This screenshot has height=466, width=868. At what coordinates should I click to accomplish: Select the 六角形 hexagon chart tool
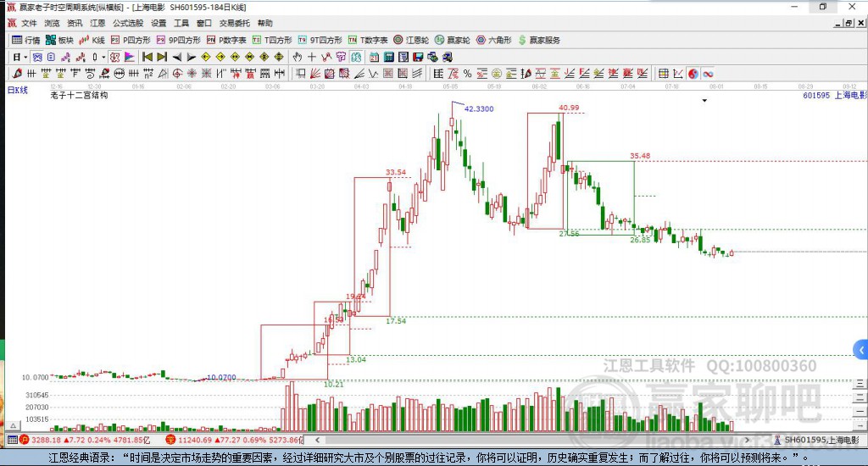pyautogui.click(x=494, y=40)
